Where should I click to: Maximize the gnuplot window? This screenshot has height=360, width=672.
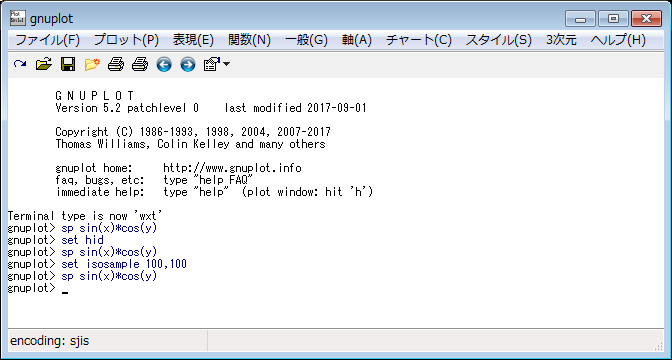click(x=613, y=19)
